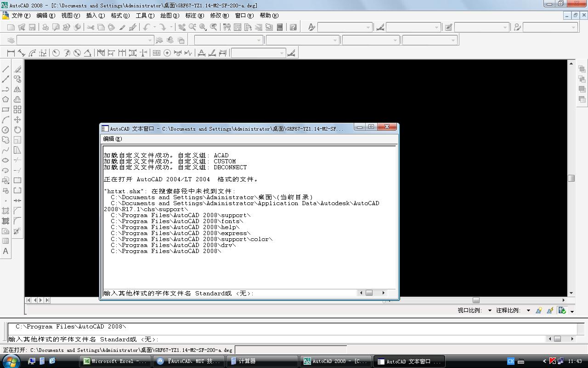This screenshot has height=368, width=588.
Task: Select the Multiline Text A tool
Action: pos(6,251)
